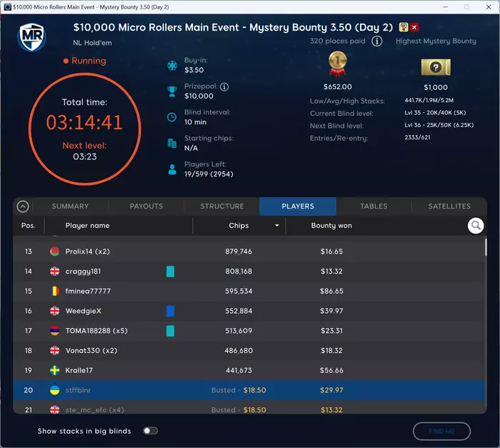Click craggy181's teal color tag
The width and height of the screenshot is (500, 448).
tap(170, 272)
